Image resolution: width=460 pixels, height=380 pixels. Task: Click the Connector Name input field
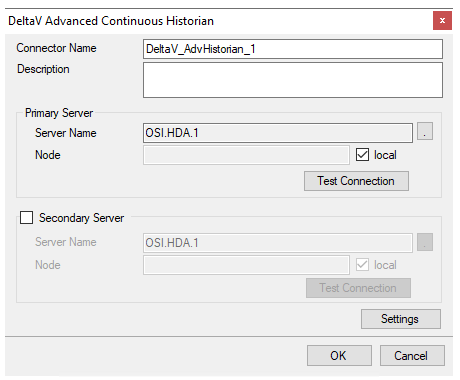point(293,49)
